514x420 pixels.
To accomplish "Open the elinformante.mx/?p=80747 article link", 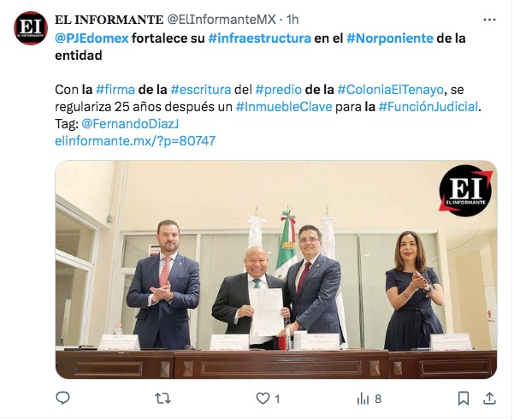I will tap(135, 141).
